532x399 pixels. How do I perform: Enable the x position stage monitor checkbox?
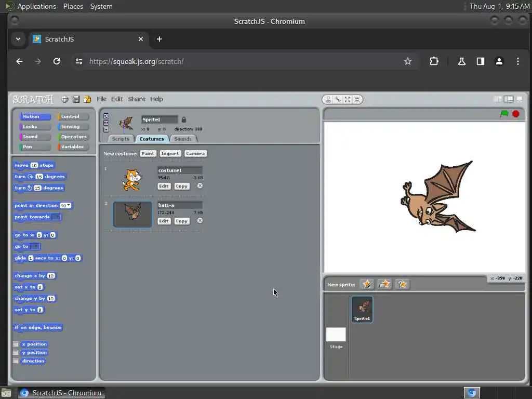point(16,344)
